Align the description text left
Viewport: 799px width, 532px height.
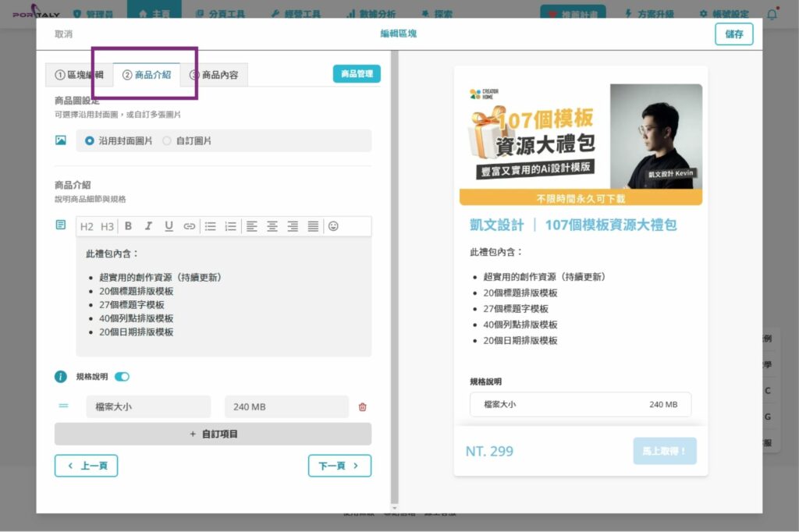252,225
